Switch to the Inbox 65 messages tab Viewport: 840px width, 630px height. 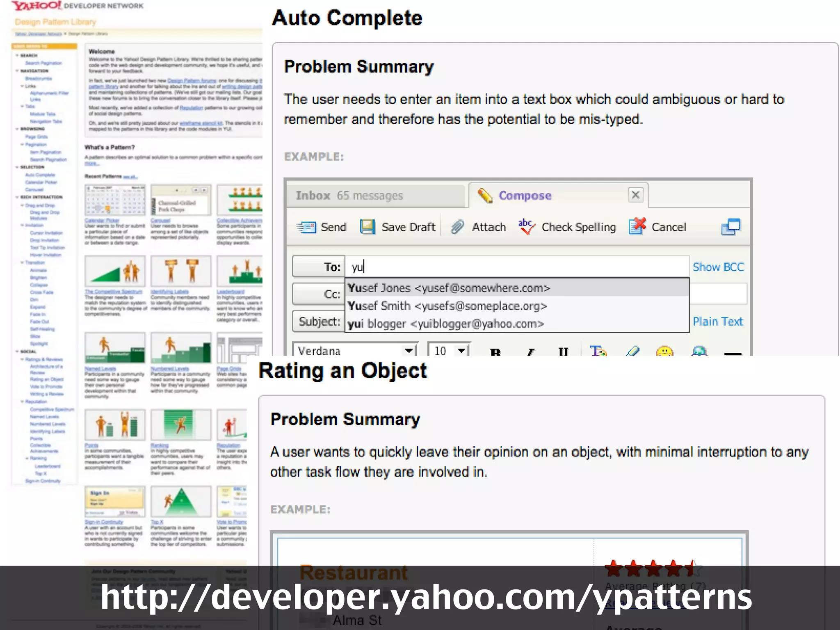377,196
